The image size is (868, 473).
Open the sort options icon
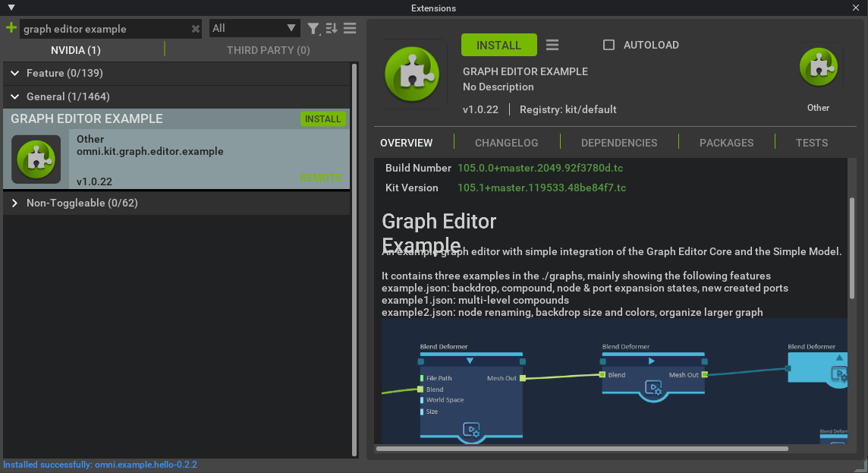click(x=332, y=28)
